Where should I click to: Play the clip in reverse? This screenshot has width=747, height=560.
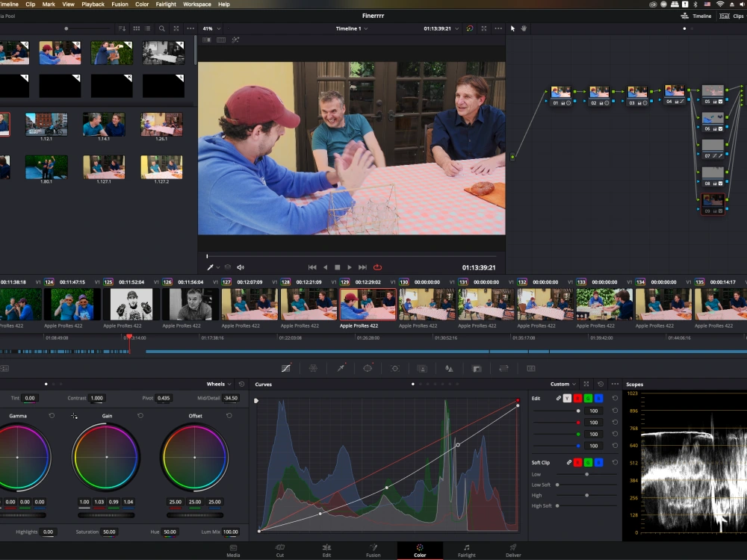point(325,267)
